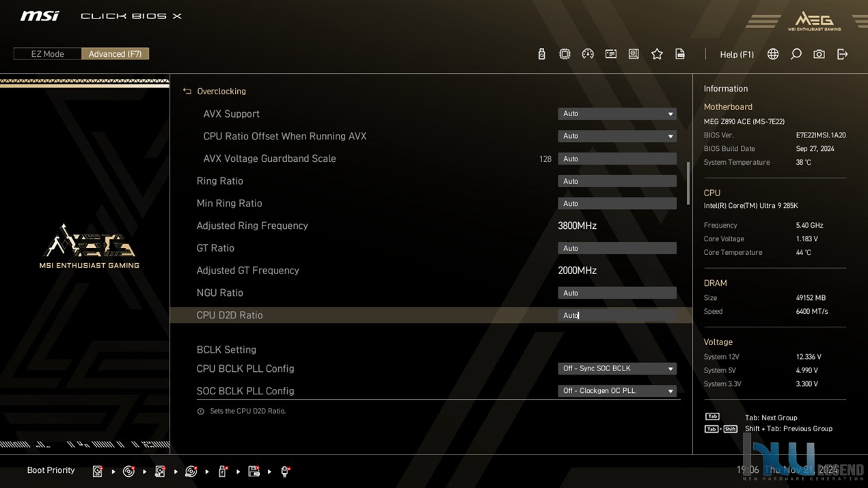Click the 1.183 V core voltage value
Viewport: 868px width, 488px height.
[807, 239]
